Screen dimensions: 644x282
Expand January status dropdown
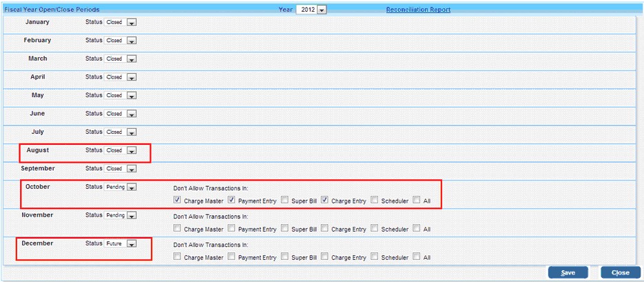(132, 23)
